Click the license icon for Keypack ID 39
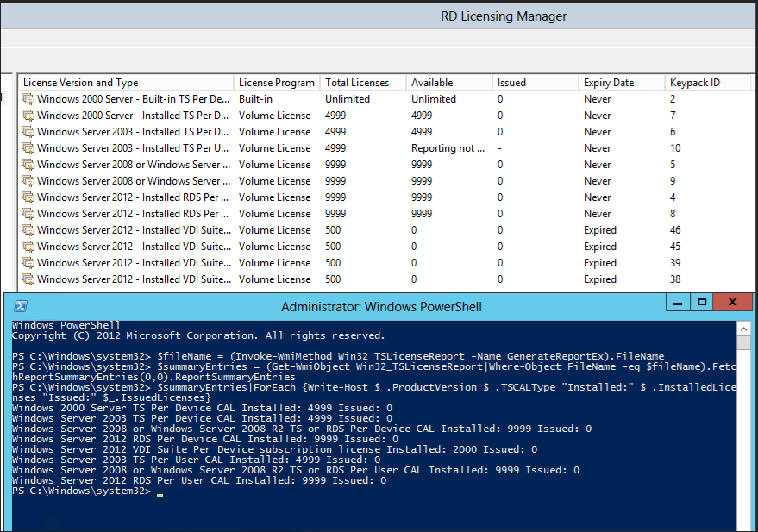758x532 pixels. click(28, 263)
